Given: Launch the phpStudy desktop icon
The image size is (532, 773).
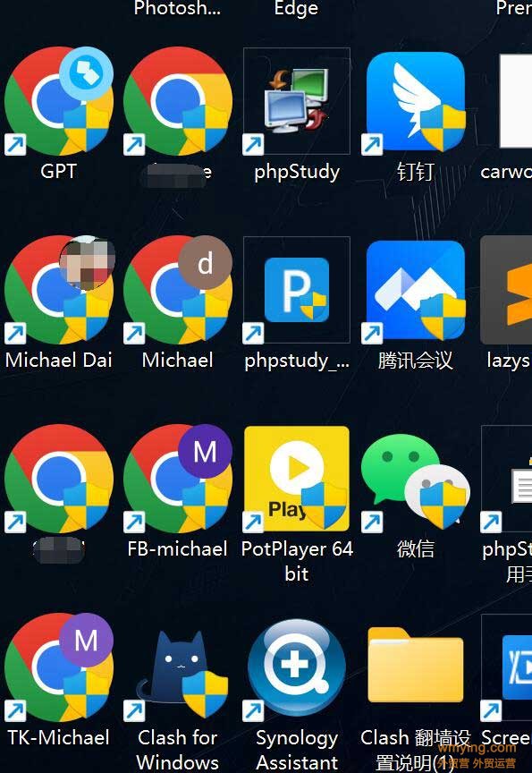Looking at the screenshot, I should (x=297, y=101).
